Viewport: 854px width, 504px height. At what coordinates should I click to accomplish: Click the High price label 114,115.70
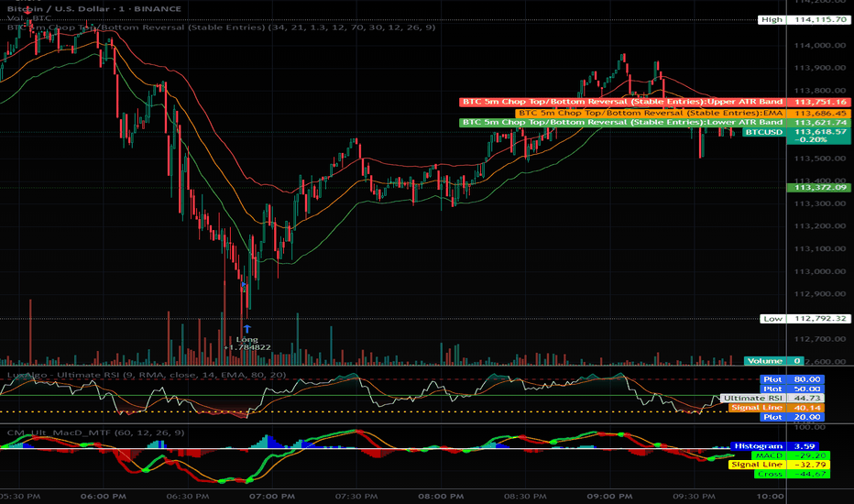click(804, 19)
